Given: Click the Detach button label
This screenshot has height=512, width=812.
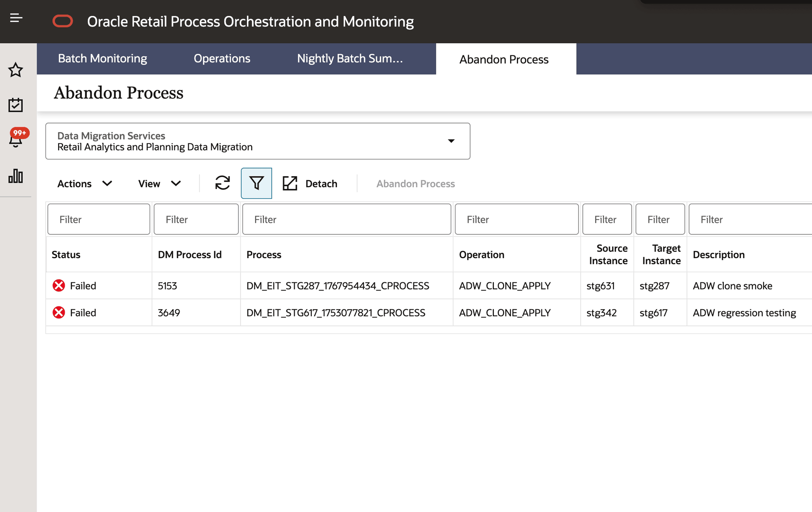Looking at the screenshot, I should point(321,183).
